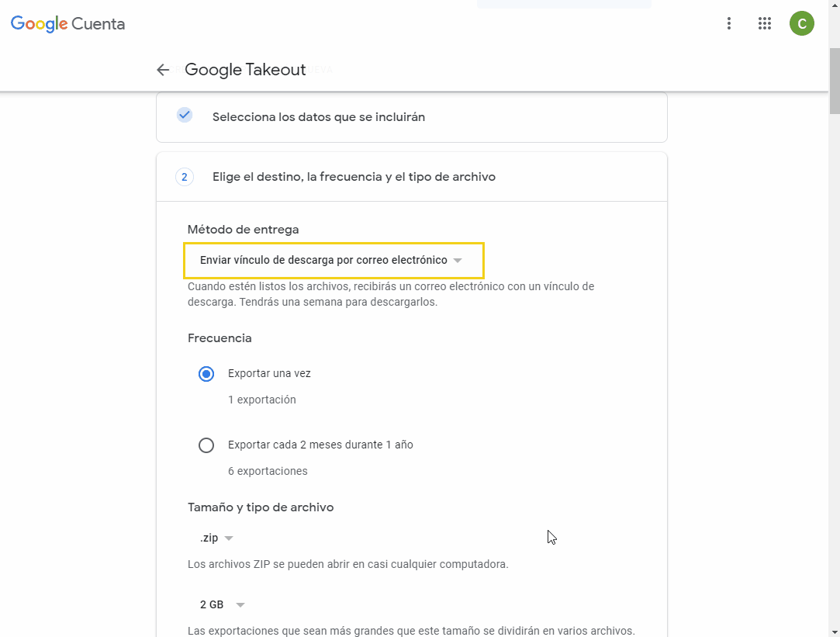Click the vertical page scrollbar thumb
Image resolution: width=840 pixels, height=637 pixels.
pyautogui.click(x=835, y=81)
